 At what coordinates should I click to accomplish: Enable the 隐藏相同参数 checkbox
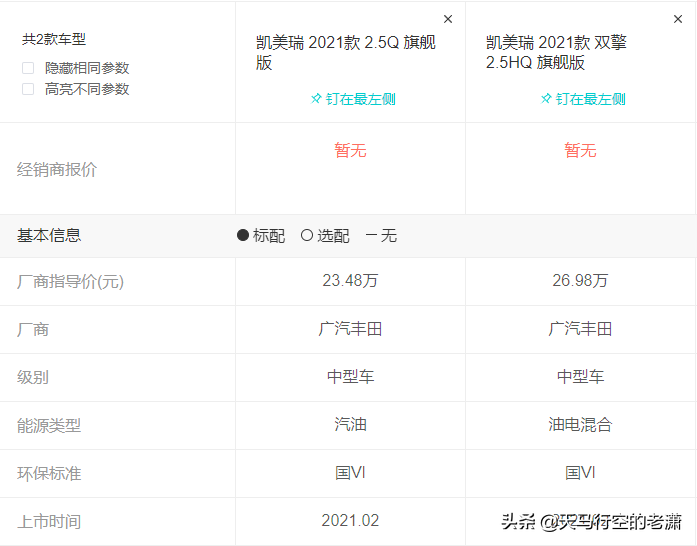[28, 68]
